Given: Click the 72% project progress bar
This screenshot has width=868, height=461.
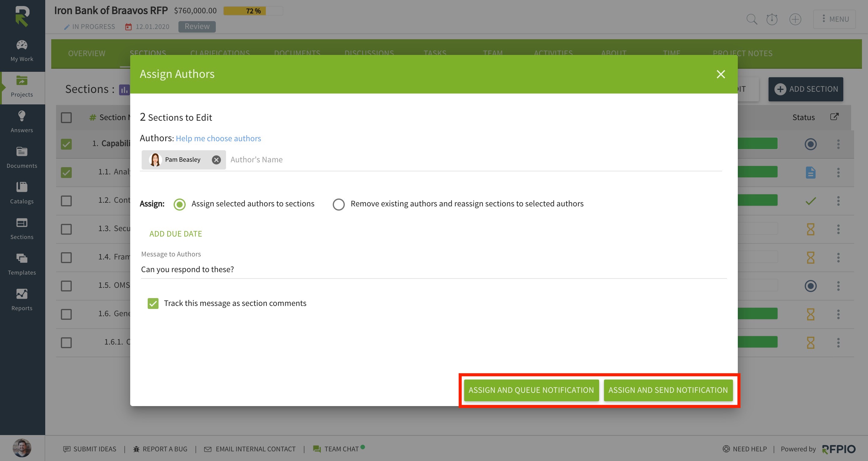Looking at the screenshot, I should (253, 11).
